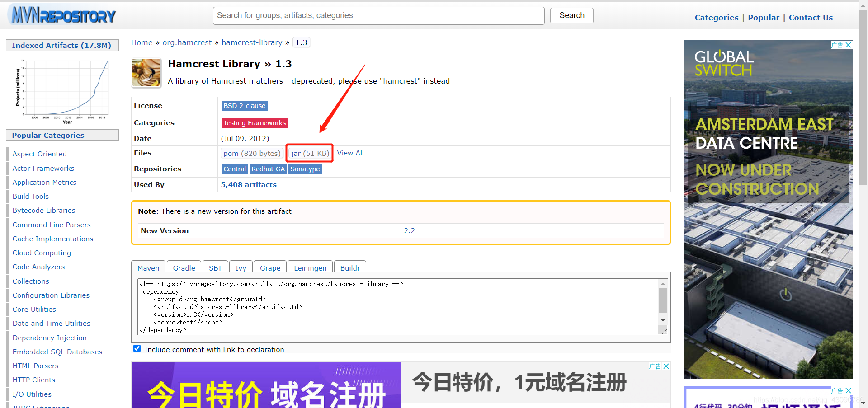
Task: Close the Global Switch ad with X icon
Action: [849, 45]
